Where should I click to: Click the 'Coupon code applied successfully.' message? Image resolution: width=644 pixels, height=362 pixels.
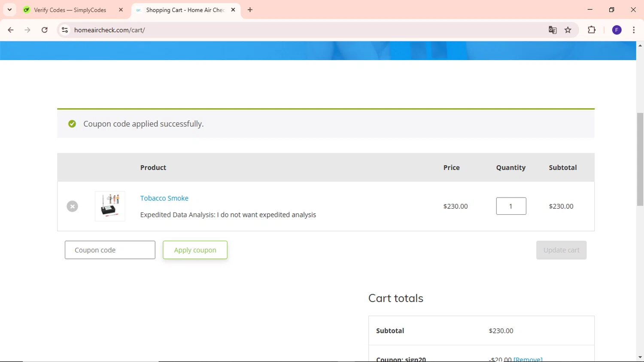click(143, 124)
